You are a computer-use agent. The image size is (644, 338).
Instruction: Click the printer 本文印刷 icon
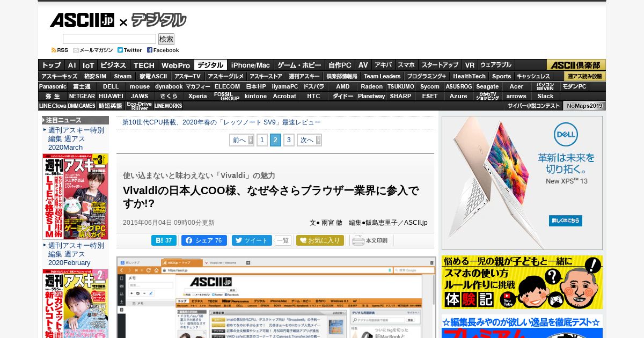click(370, 240)
